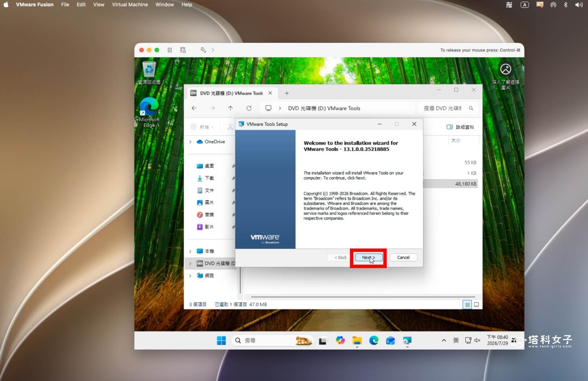Image resolution: width=588 pixels, height=381 pixels.
Task: Click the Explorer horizontal scrollbar
Action: tap(363, 297)
